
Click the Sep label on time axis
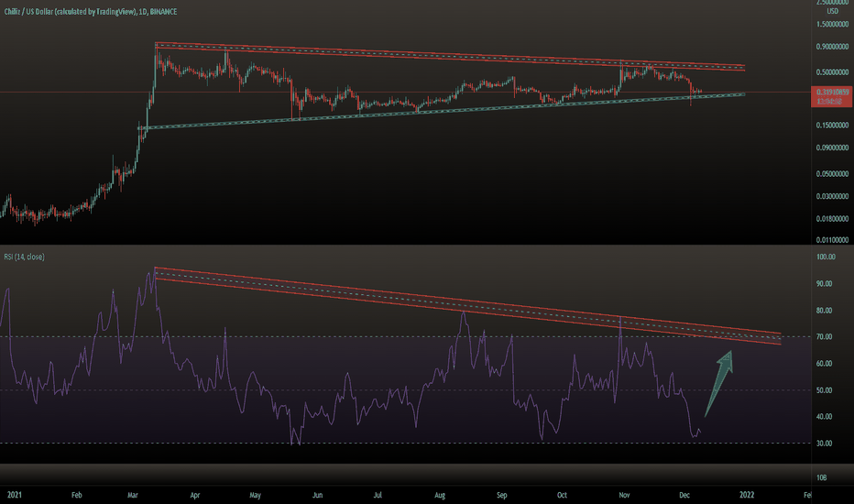[501, 495]
